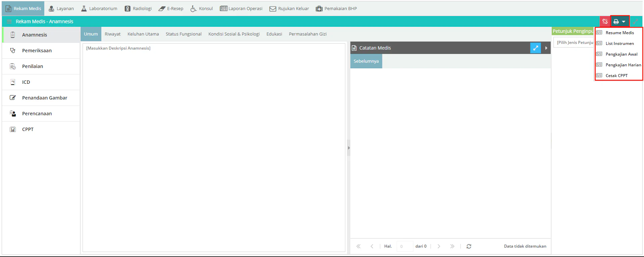Click the List Instrumen document icon
Viewport: 644px width, 257px height.
pyautogui.click(x=599, y=43)
